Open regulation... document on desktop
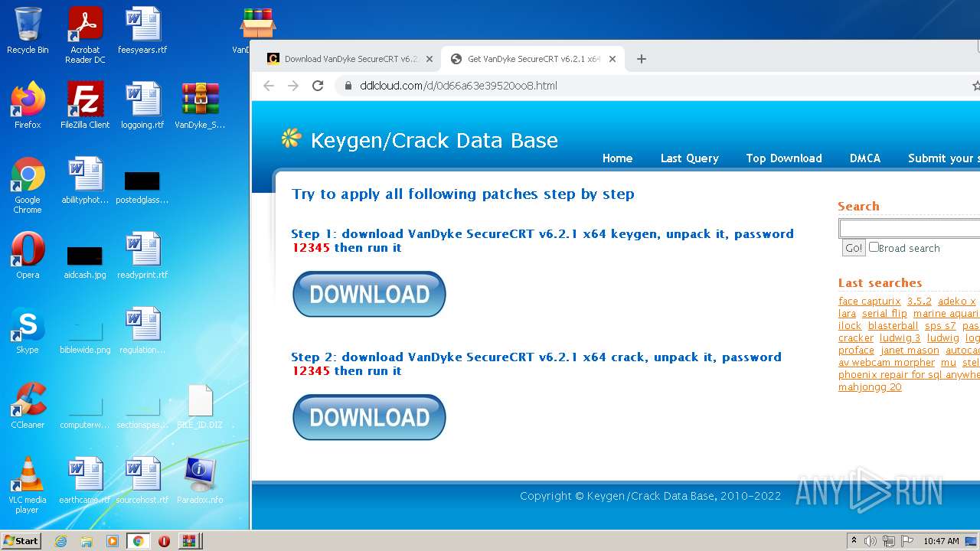 click(142, 331)
